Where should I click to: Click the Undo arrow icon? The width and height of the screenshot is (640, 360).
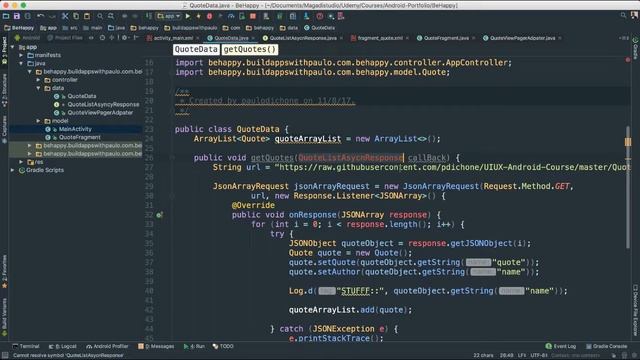[x=40, y=16]
